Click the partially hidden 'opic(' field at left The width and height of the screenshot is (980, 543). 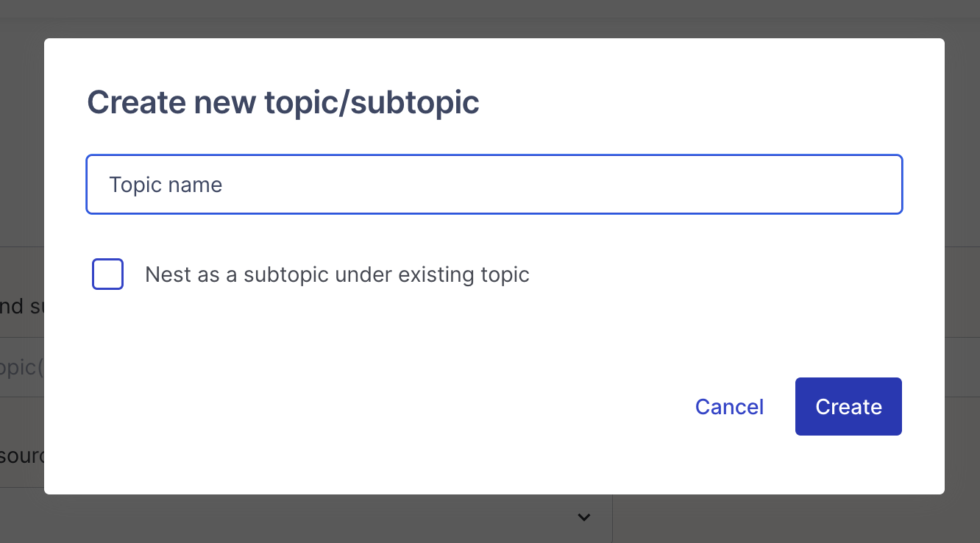click(22, 367)
